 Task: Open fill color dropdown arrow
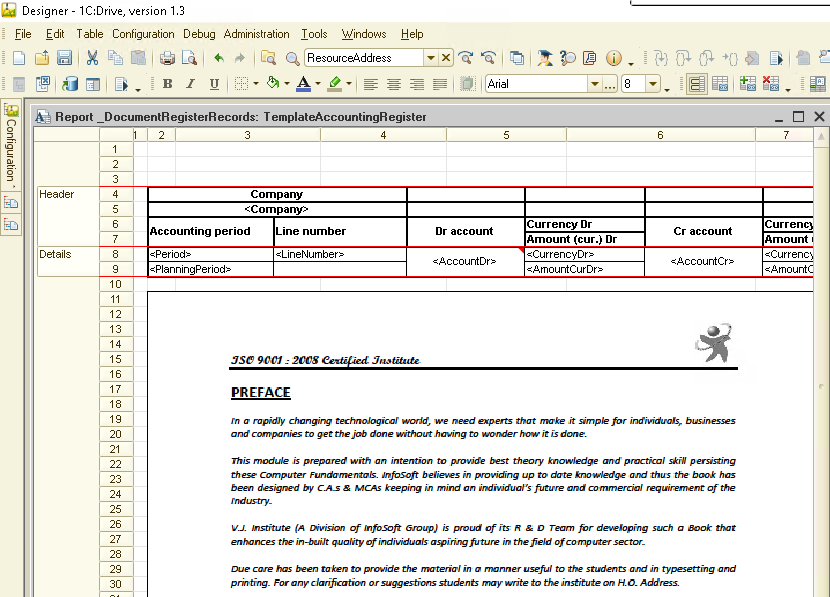[287, 84]
